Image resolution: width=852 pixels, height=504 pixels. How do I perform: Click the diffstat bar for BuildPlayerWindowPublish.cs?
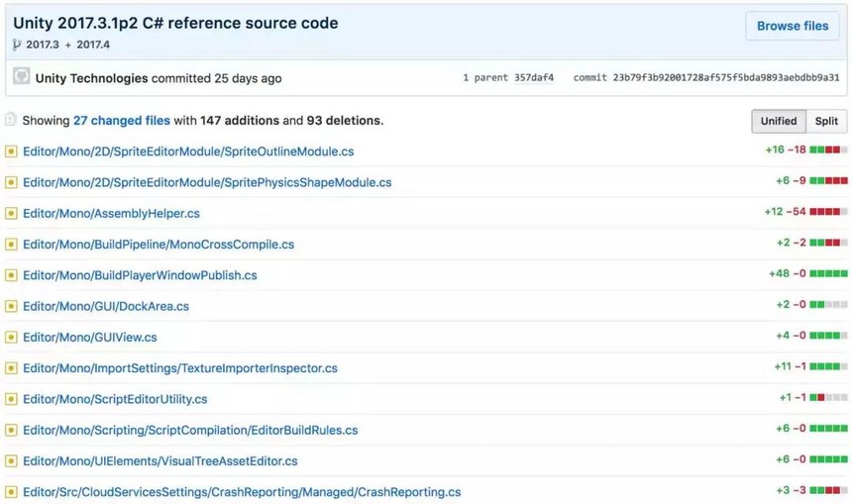click(x=828, y=274)
